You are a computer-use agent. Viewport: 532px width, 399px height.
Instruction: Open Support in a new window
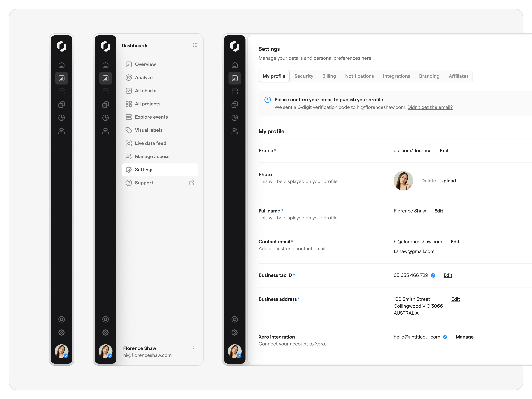(192, 183)
